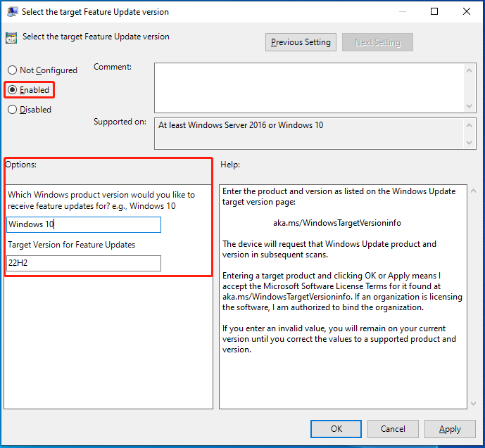Click the Previous Setting button
Viewport: 485px width, 448px height.
[301, 42]
